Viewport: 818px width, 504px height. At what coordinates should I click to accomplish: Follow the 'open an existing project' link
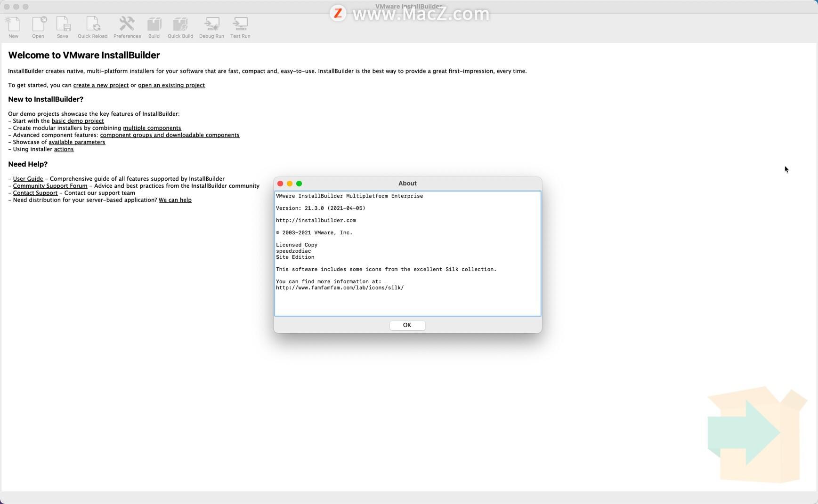(x=171, y=85)
